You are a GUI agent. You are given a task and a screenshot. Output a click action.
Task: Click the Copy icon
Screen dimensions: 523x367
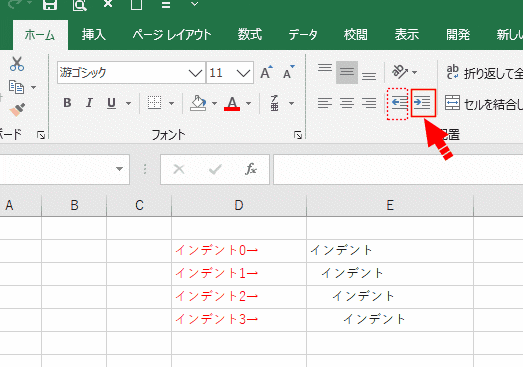(x=16, y=87)
